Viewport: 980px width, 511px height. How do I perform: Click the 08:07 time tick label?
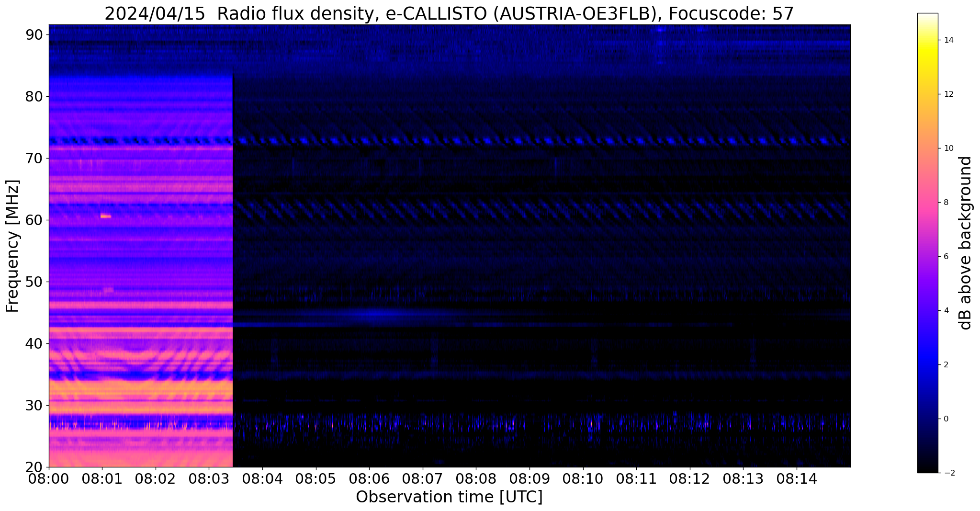[423, 478]
